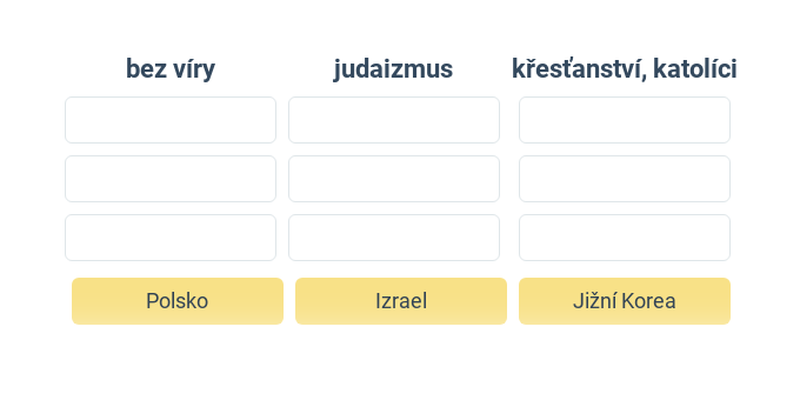800x400 pixels.
Task: Click the judaizmus column heading
Action: point(393,69)
